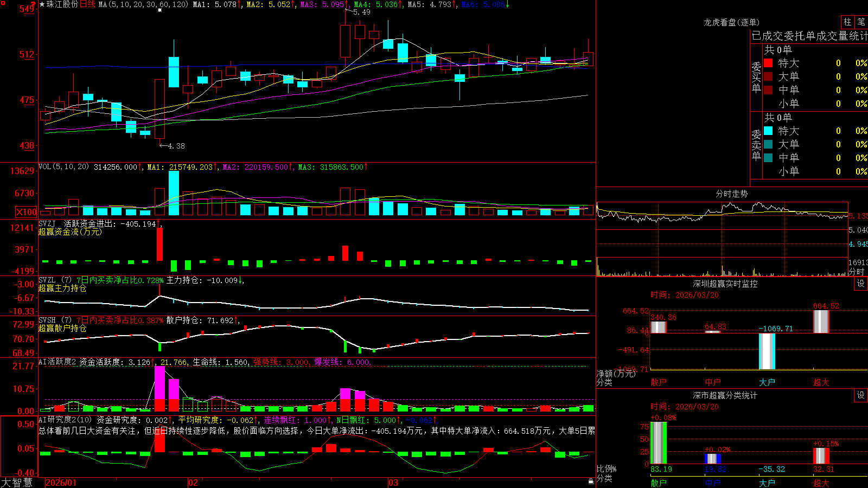Select the 日线 period label

click(x=87, y=4)
